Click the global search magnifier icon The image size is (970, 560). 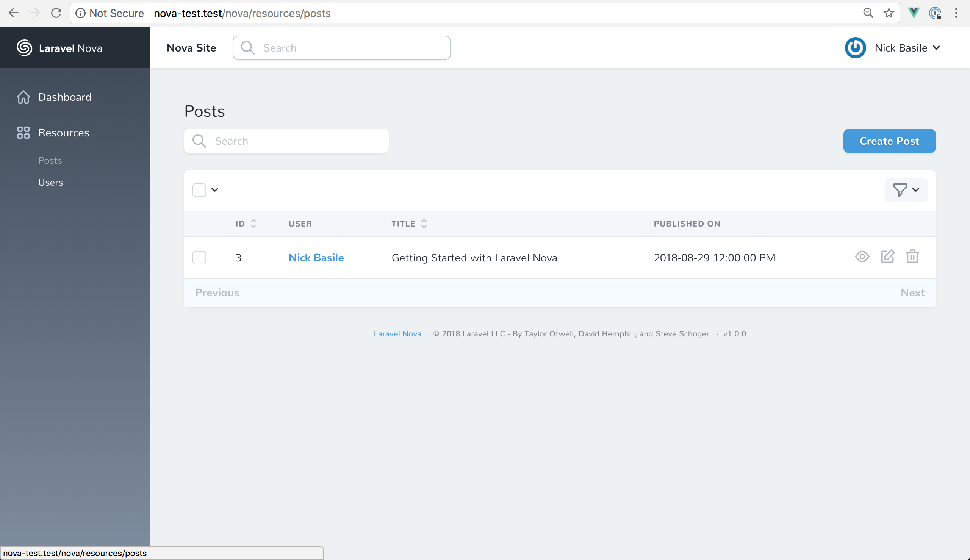[247, 48]
